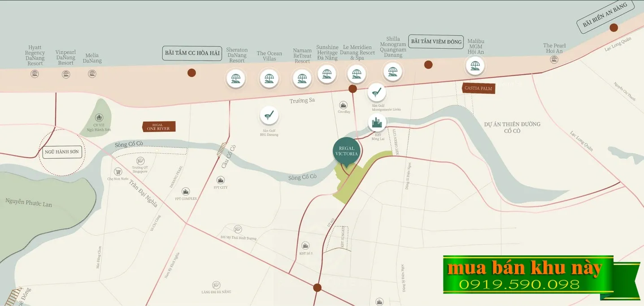644x306 pixels.
Task: Click the CASTIA PALM brown tag
Action: (x=479, y=88)
